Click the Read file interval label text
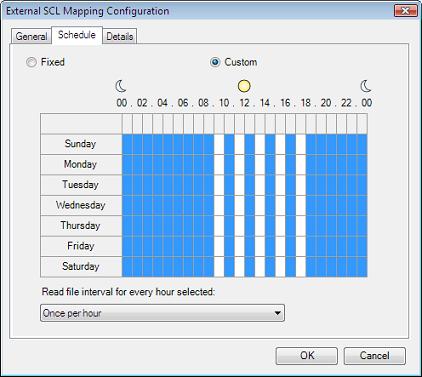This screenshot has height=377, width=422. click(128, 292)
